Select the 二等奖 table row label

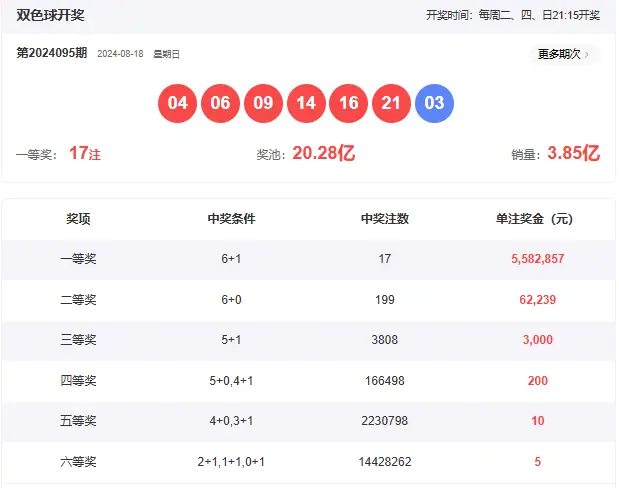tap(78, 299)
